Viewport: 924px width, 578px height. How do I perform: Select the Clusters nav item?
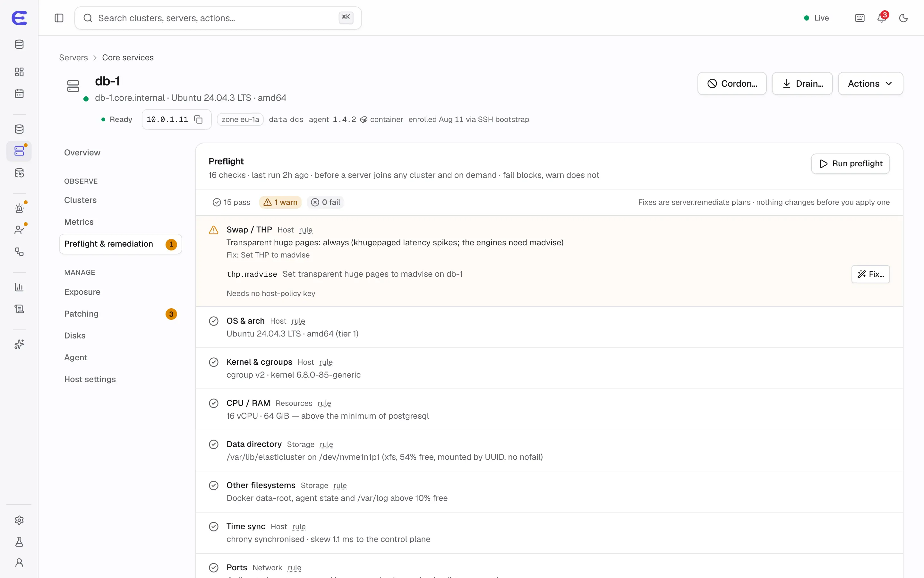tap(120, 200)
